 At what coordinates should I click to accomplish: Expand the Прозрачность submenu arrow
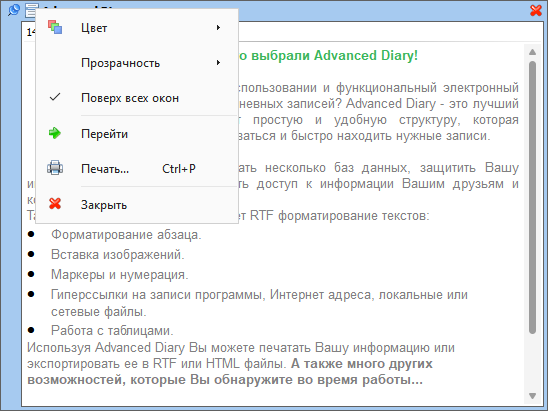click(x=218, y=63)
